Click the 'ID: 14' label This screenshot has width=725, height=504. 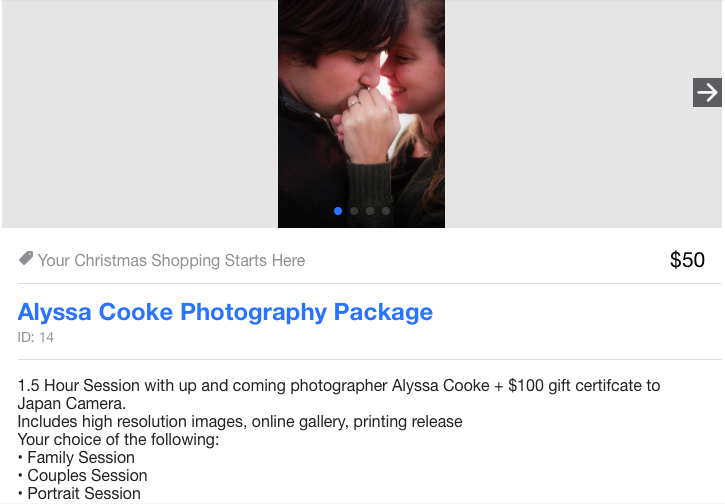(x=36, y=338)
